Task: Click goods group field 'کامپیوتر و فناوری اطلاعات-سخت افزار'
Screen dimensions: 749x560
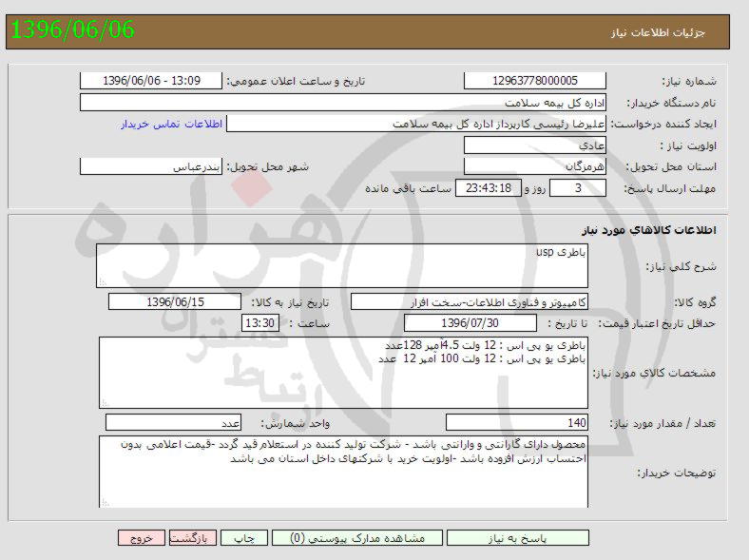Action: [x=470, y=302]
